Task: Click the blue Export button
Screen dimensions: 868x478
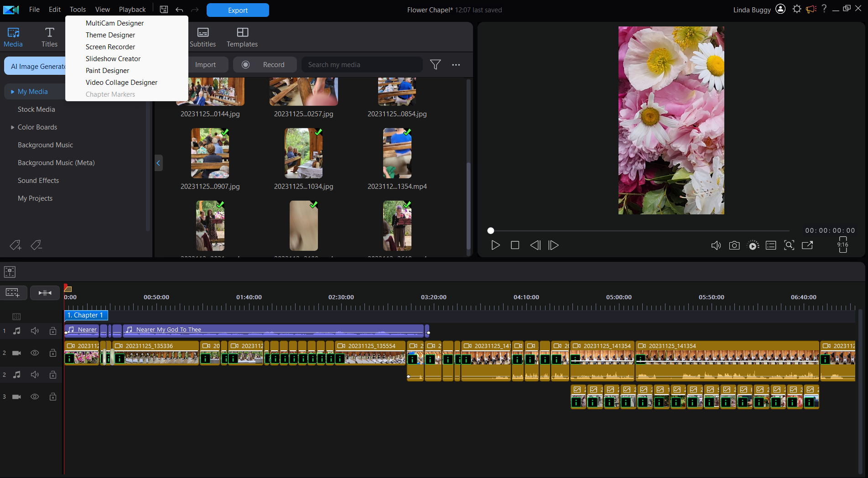Action: point(238,10)
